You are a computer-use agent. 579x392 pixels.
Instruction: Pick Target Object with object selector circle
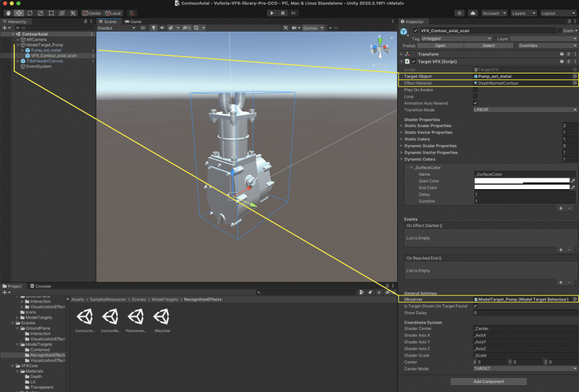coord(574,76)
